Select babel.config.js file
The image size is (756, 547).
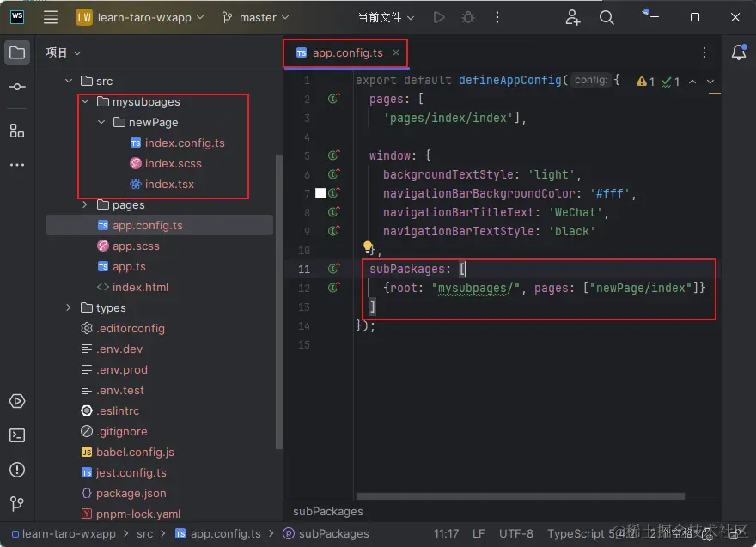tap(127, 452)
